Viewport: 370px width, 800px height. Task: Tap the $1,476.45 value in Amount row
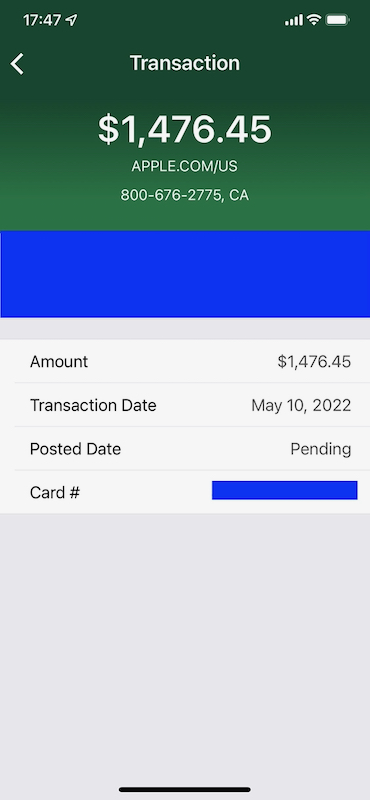coord(314,362)
